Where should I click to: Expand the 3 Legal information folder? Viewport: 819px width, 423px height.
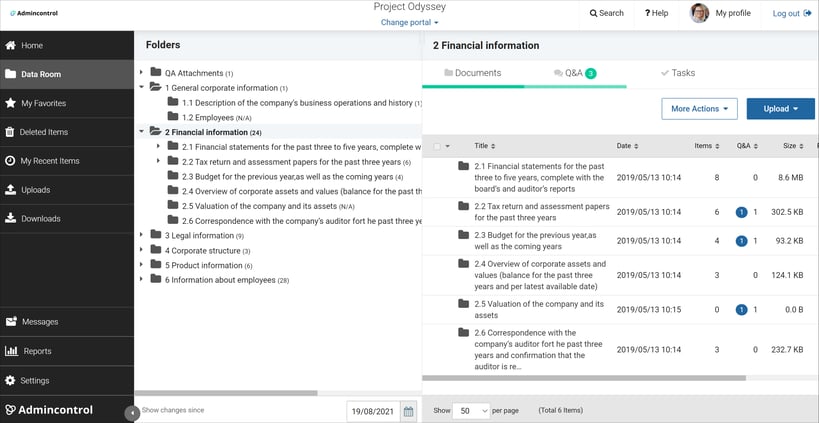pyautogui.click(x=142, y=236)
